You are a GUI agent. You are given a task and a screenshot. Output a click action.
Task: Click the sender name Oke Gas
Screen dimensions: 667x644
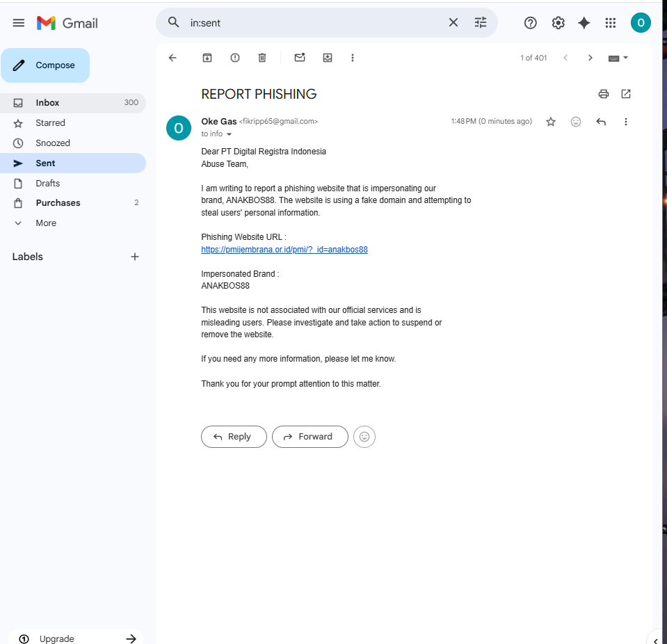coord(218,122)
